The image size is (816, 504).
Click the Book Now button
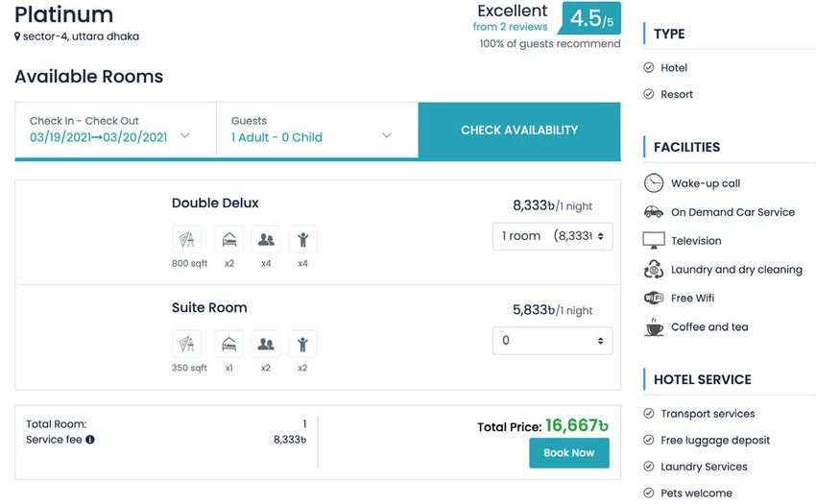click(x=569, y=453)
